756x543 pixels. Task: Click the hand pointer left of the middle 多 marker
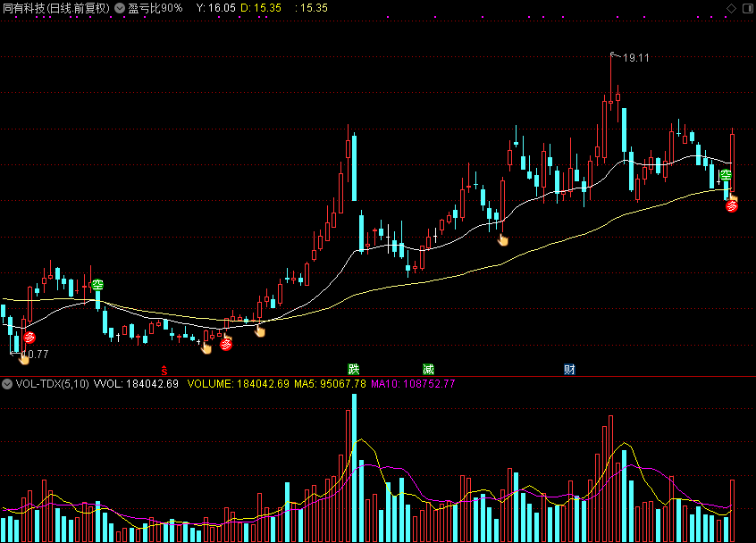click(206, 347)
